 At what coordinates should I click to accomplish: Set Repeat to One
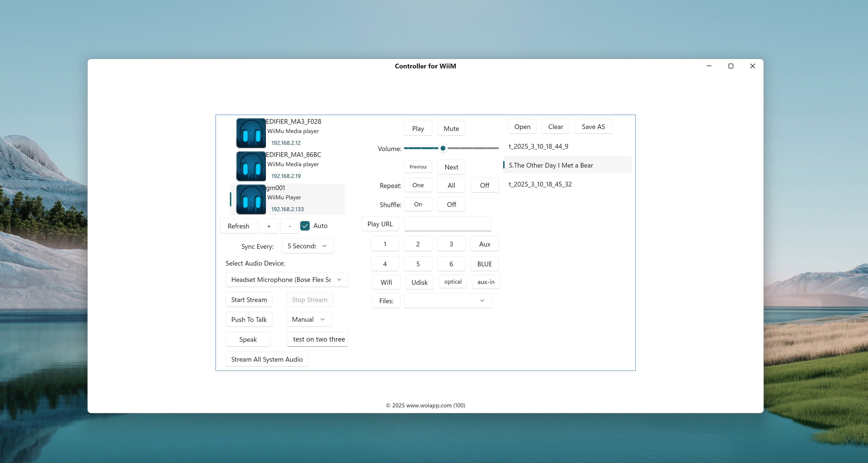click(x=418, y=185)
